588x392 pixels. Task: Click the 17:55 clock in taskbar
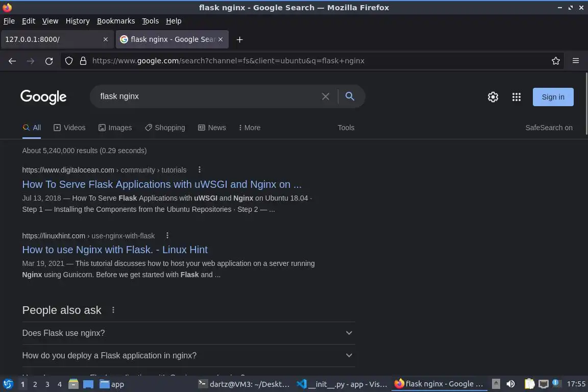tap(576, 384)
